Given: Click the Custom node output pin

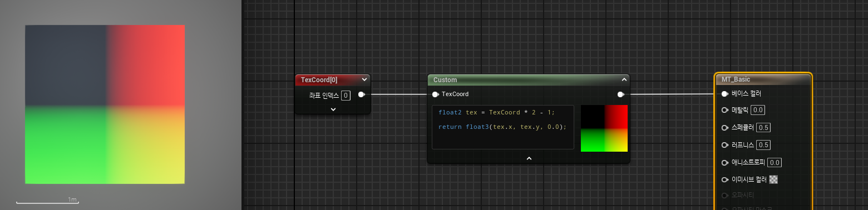Looking at the screenshot, I should [x=620, y=94].
